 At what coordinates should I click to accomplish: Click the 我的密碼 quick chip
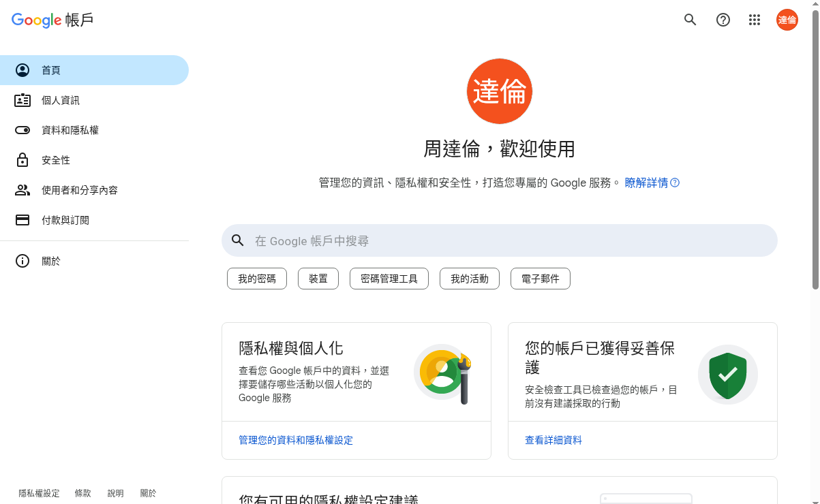click(257, 279)
